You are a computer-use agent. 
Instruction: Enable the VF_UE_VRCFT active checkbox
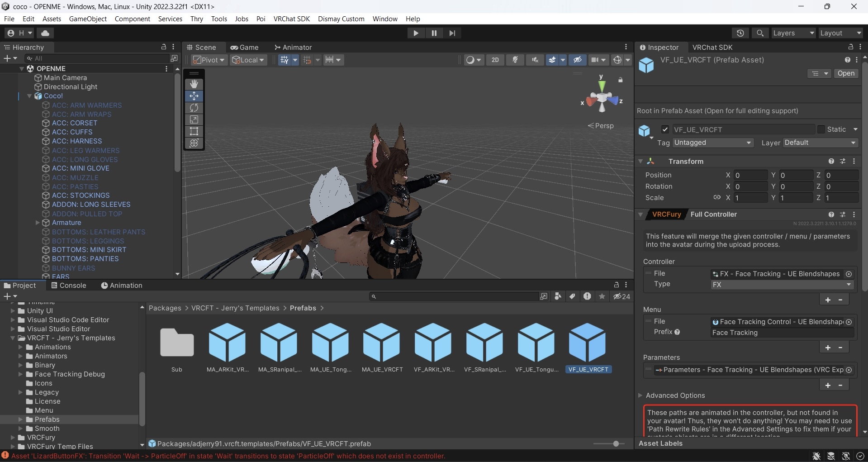click(665, 129)
